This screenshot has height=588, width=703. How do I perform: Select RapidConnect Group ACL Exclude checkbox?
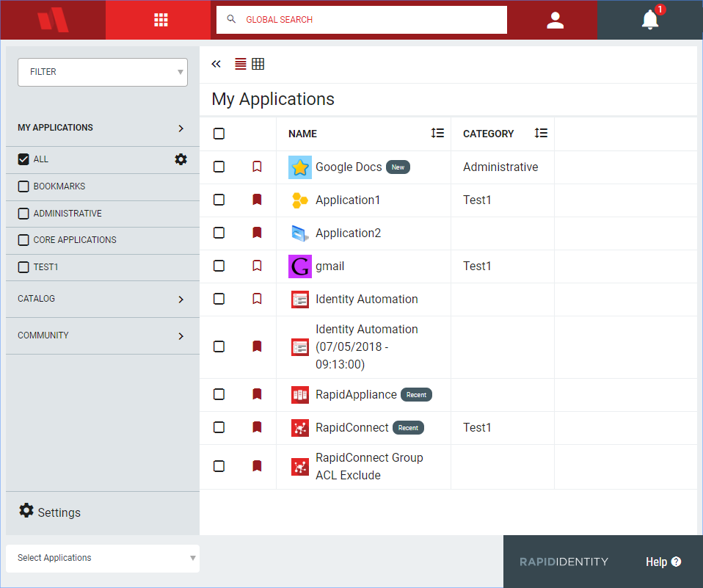coord(219,466)
